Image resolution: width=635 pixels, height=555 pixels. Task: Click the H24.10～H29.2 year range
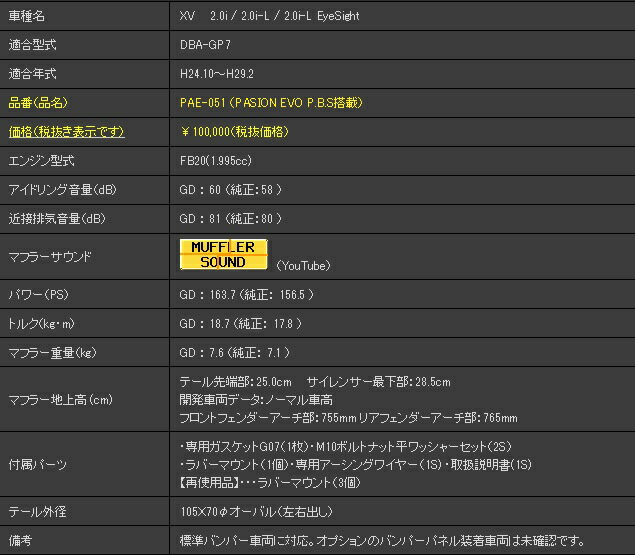[217, 74]
